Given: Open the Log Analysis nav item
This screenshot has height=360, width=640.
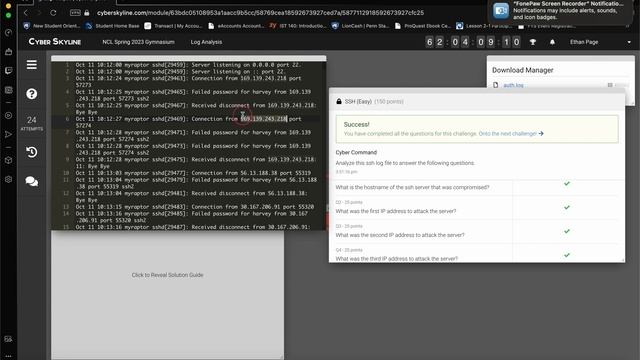Looking at the screenshot, I should pyautogui.click(x=206, y=42).
